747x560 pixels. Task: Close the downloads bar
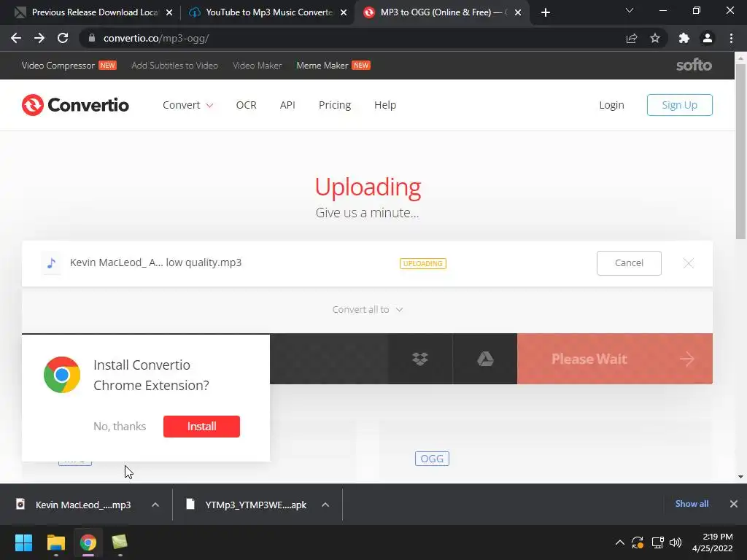[734, 504]
